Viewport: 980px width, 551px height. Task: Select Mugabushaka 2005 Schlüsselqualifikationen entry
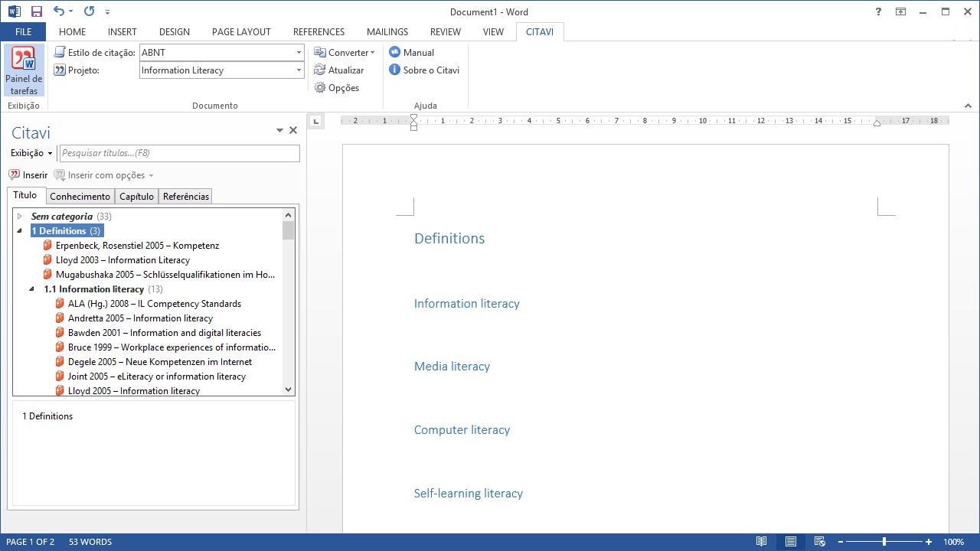point(159,275)
